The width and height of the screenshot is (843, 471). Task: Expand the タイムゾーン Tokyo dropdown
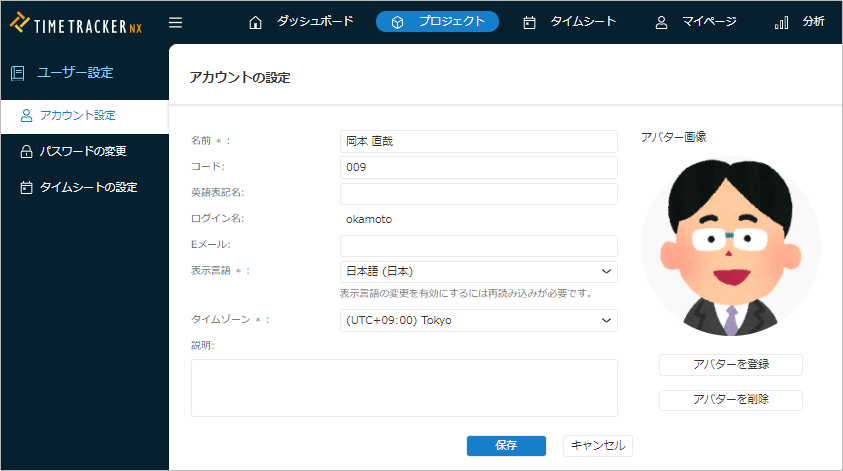click(478, 320)
